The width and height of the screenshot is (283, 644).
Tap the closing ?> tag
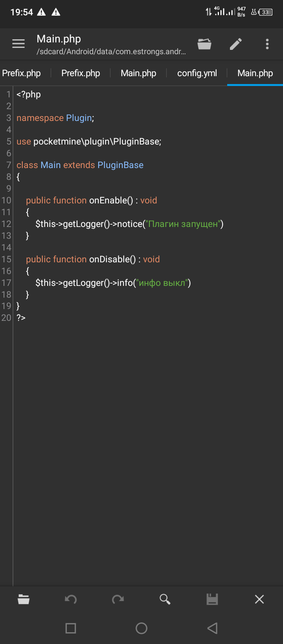(21, 317)
